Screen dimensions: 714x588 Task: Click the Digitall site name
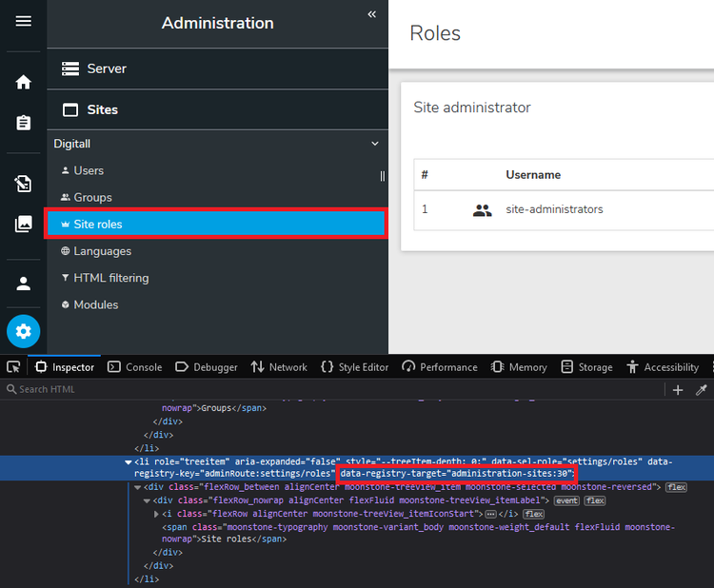point(72,144)
